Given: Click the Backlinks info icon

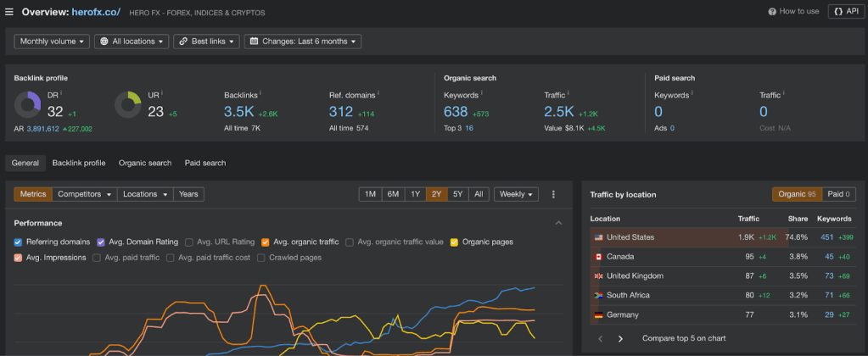Looking at the screenshot, I should tap(260, 93).
